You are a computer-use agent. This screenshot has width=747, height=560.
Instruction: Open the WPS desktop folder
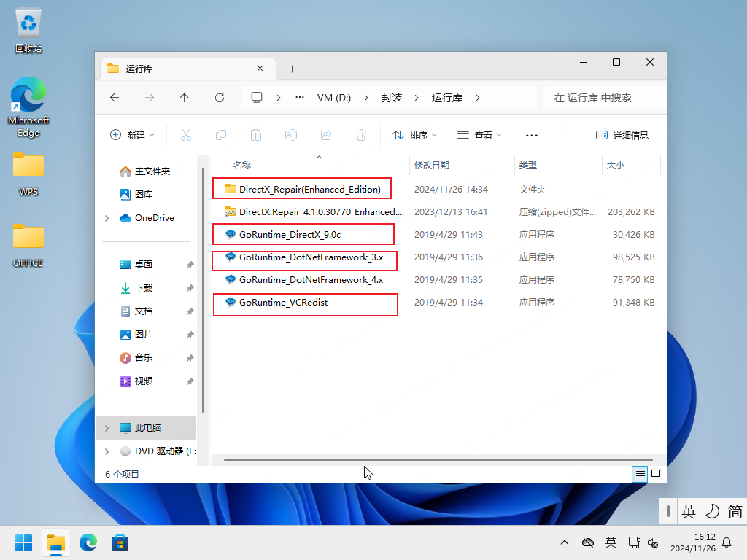coord(28,174)
